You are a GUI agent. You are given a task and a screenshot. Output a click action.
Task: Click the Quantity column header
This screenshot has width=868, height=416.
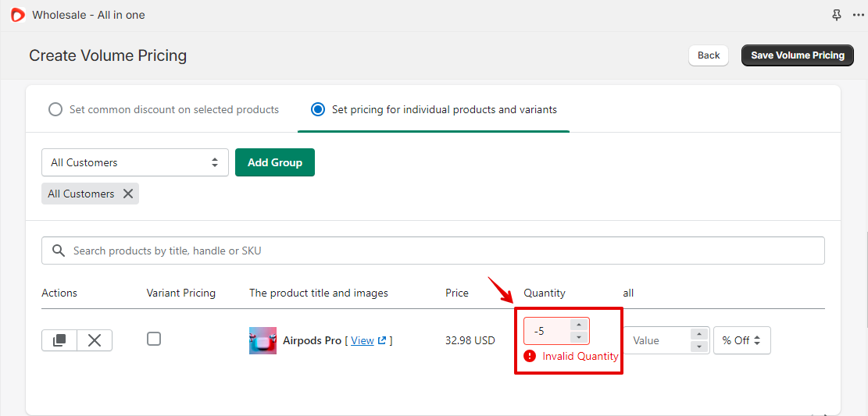[x=545, y=293]
